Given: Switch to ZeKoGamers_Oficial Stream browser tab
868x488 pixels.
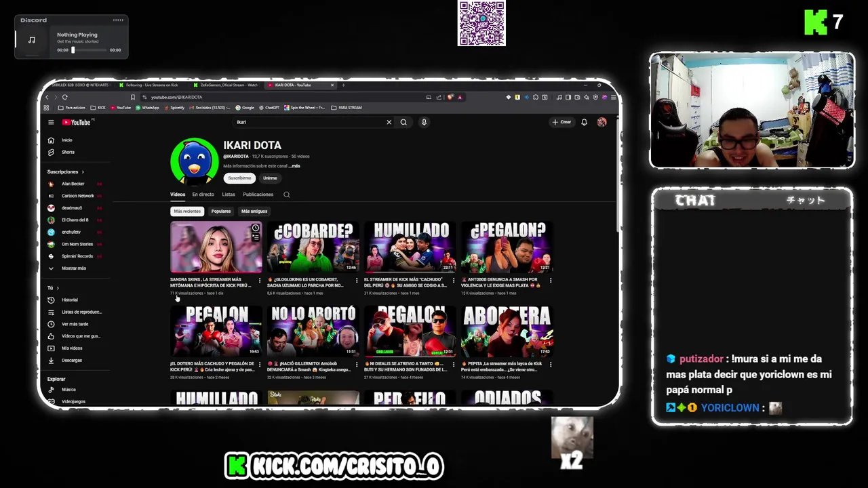Looking at the screenshot, I should (226, 85).
